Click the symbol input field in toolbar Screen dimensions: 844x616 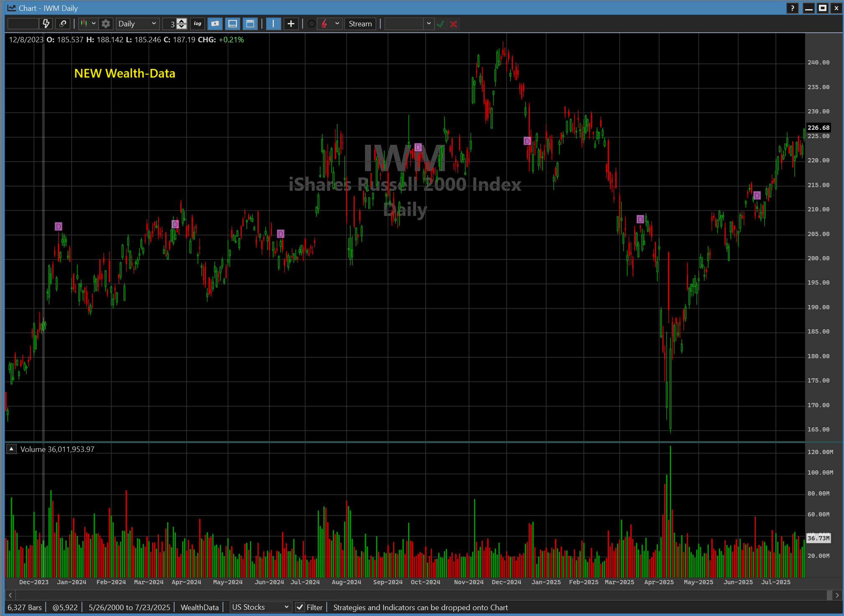[23, 24]
